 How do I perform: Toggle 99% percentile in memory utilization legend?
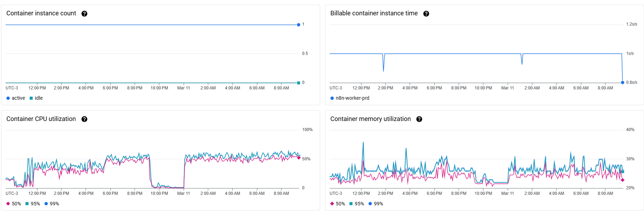pos(376,204)
